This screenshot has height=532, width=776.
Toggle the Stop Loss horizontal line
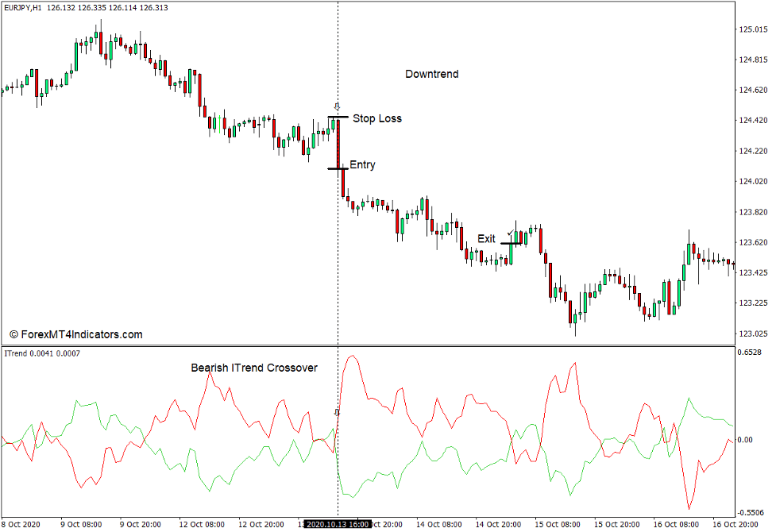pyautogui.click(x=337, y=118)
